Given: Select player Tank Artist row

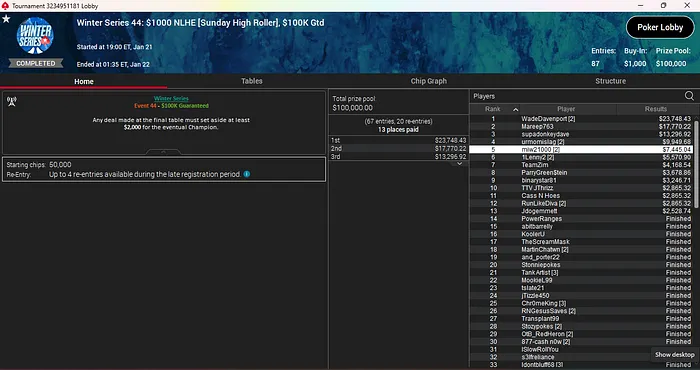Looking at the screenshot, I should (581, 272).
